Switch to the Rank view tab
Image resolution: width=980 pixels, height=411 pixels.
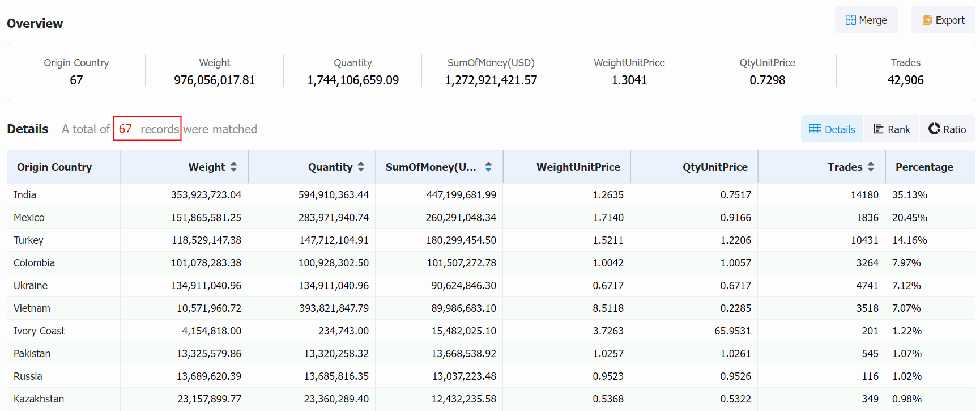tap(892, 129)
